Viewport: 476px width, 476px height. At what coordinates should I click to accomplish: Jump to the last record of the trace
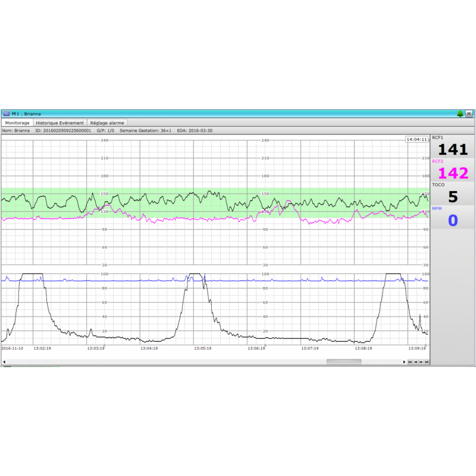point(427,362)
